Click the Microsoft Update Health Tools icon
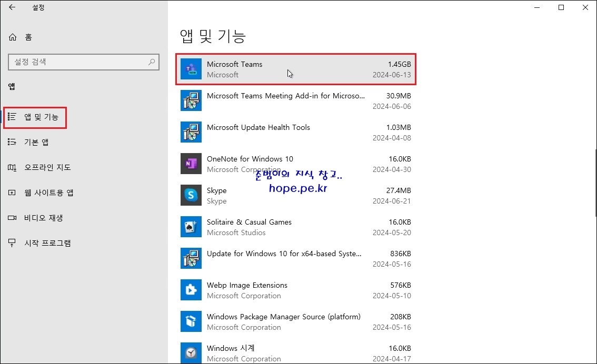 tap(191, 133)
